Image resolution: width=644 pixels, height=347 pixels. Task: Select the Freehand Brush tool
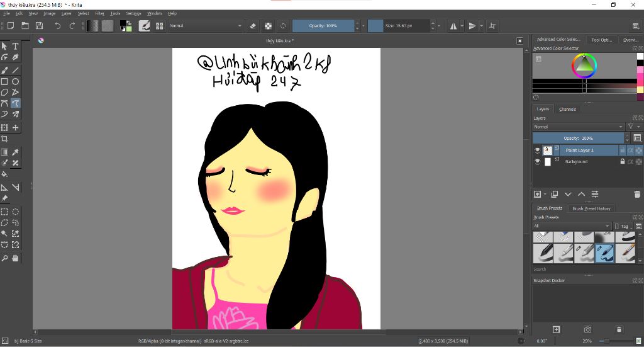click(4, 71)
